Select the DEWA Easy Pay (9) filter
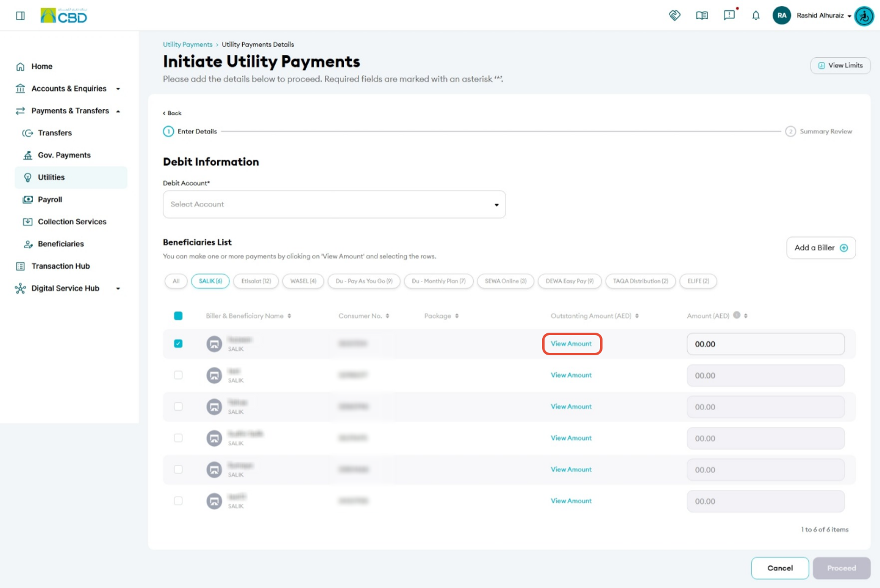The height and width of the screenshot is (588, 880). point(570,281)
